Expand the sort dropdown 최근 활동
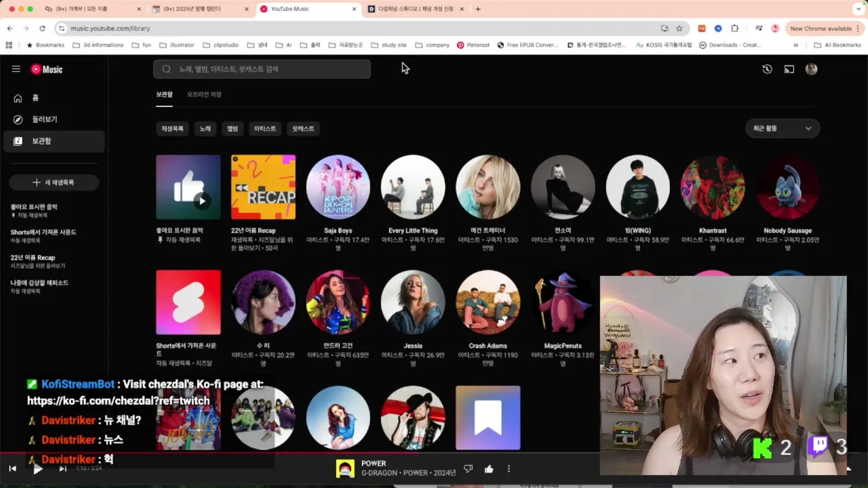Screen dimensions: 868x488 [x=783, y=128]
